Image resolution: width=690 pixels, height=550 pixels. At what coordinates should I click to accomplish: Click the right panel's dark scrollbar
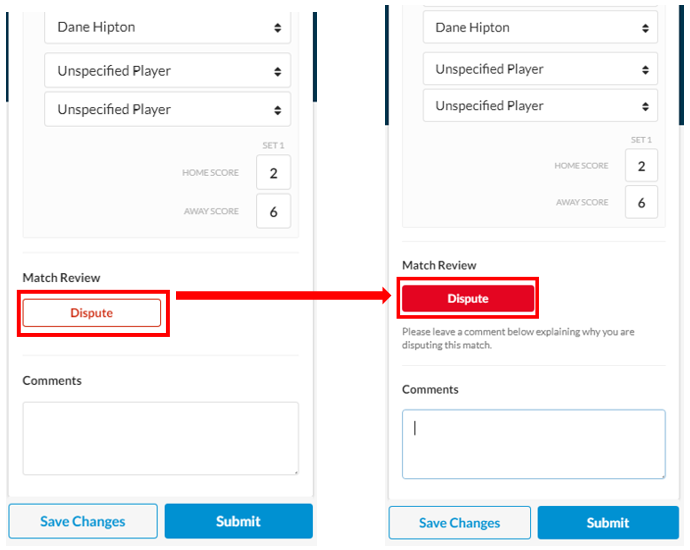tap(681, 65)
